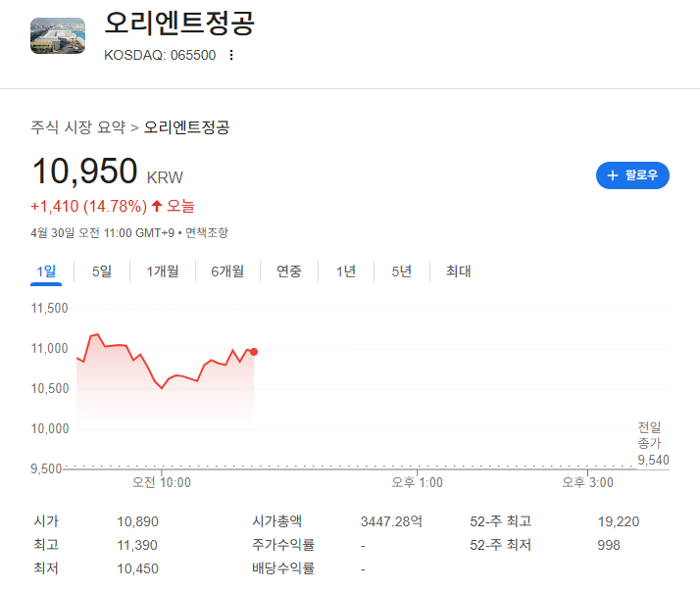Screen dimensions: 700x590
Task: Click the 면책조항 disclaimer link
Action: coord(207,232)
